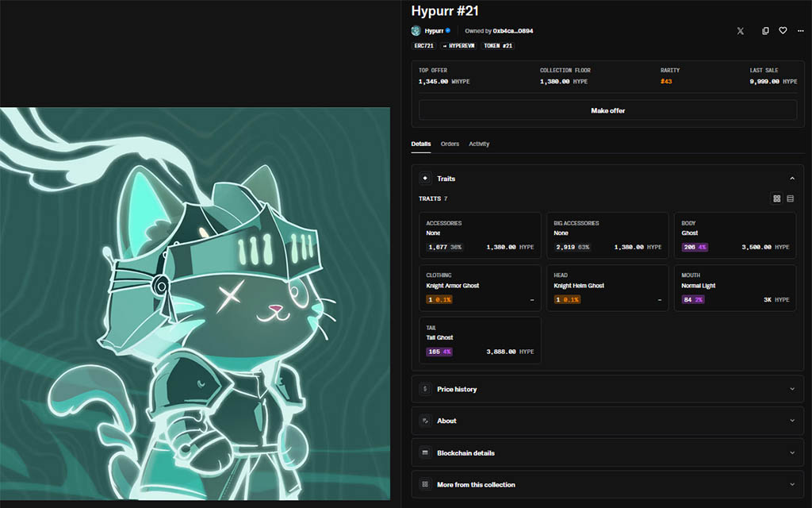Switch traits to list view
The height and width of the screenshot is (508, 812).
click(x=791, y=198)
